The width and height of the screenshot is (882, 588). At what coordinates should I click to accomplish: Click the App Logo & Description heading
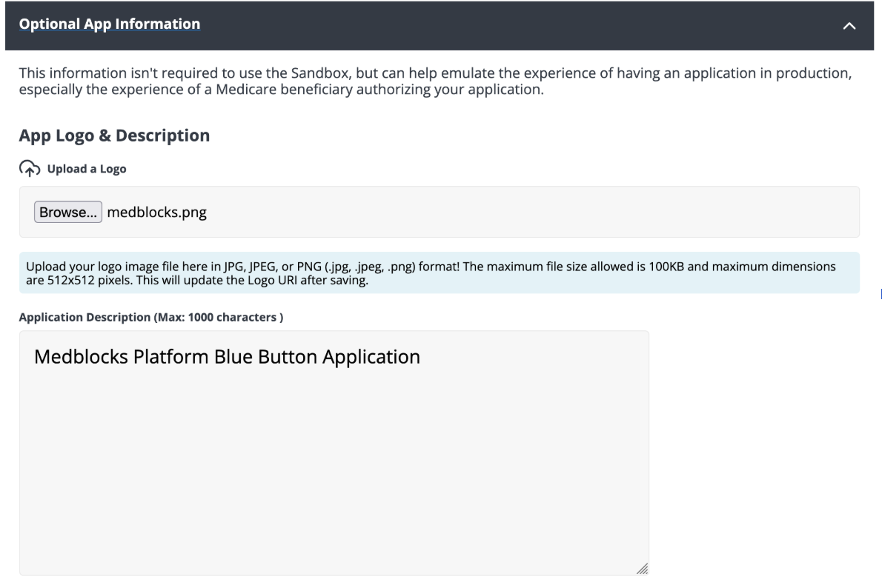(x=114, y=136)
